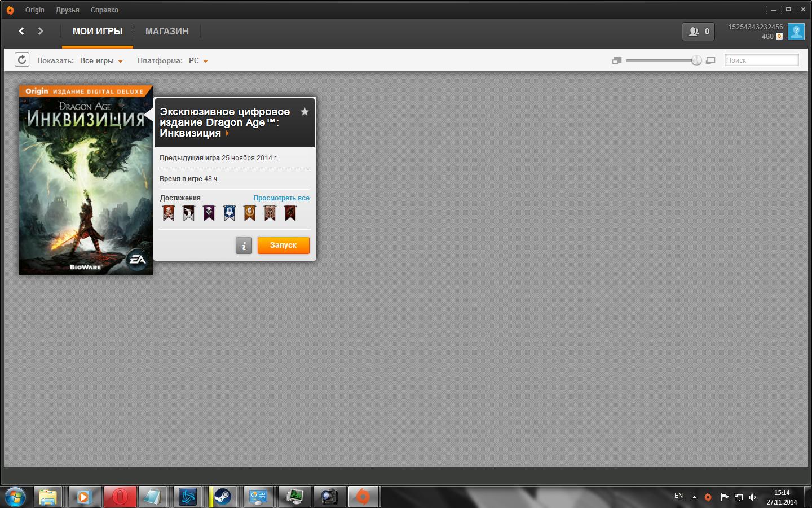
Task: Select the first achievement banner
Action: tap(168, 213)
